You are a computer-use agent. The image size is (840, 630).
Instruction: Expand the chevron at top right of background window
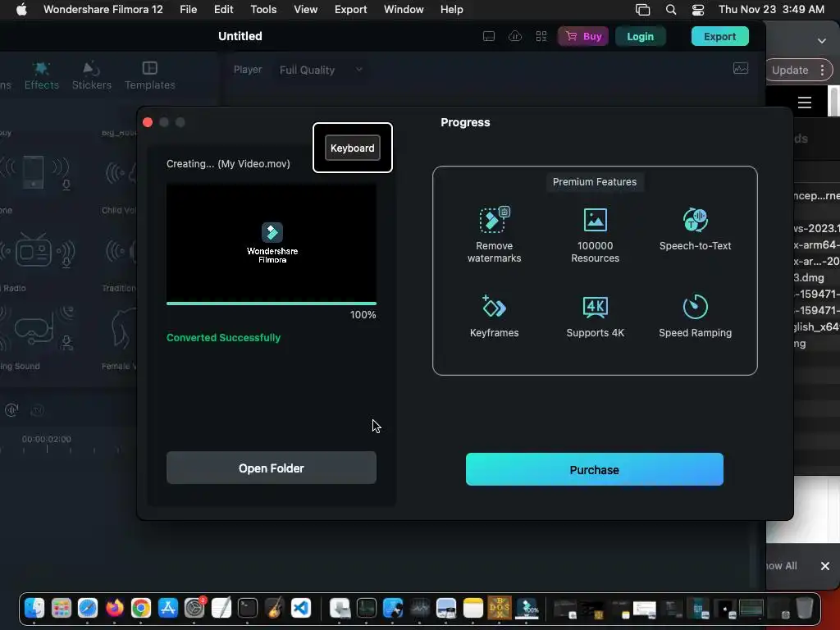(x=821, y=41)
